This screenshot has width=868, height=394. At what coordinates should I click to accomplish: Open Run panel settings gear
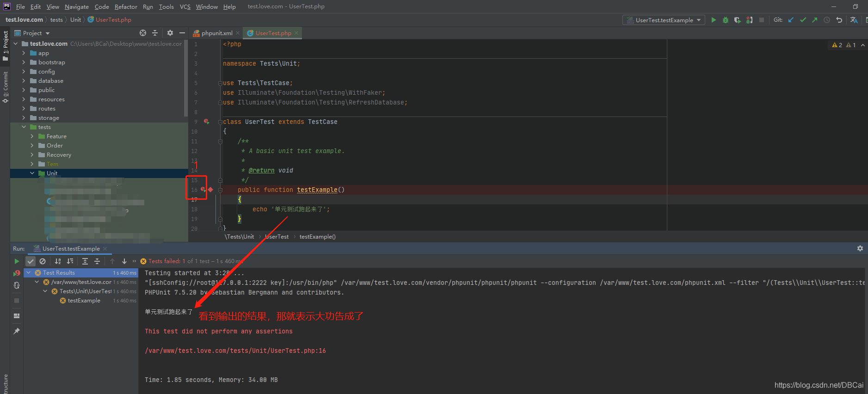[860, 248]
